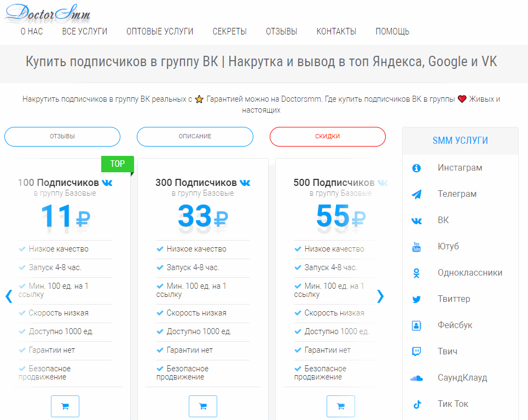Screen dimensions: 528x420
Task: Click the VK logo beside 100 Подписчиков
Action: click(107, 183)
